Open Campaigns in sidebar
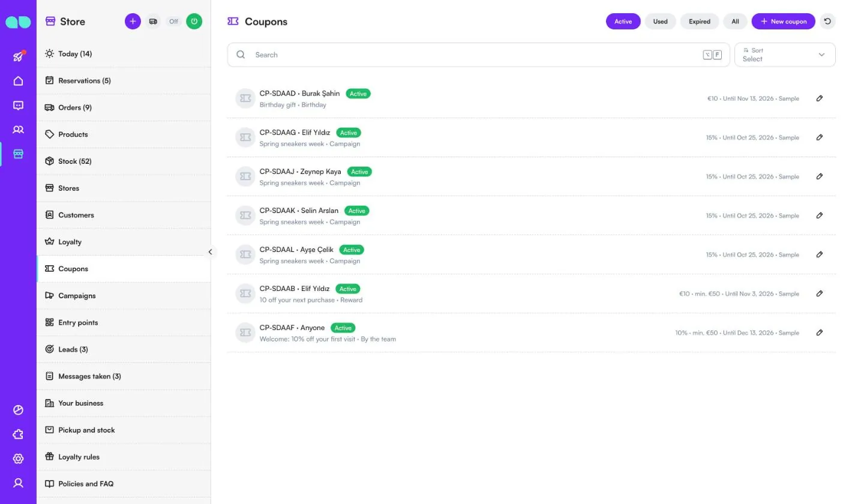This screenshot has height=504, width=852. [124, 296]
